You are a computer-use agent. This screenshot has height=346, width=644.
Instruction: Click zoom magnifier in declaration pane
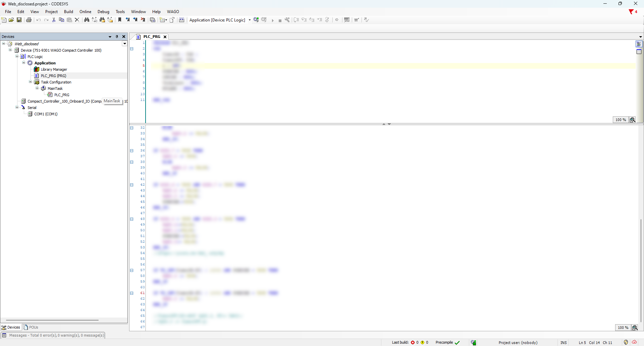coord(633,120)
